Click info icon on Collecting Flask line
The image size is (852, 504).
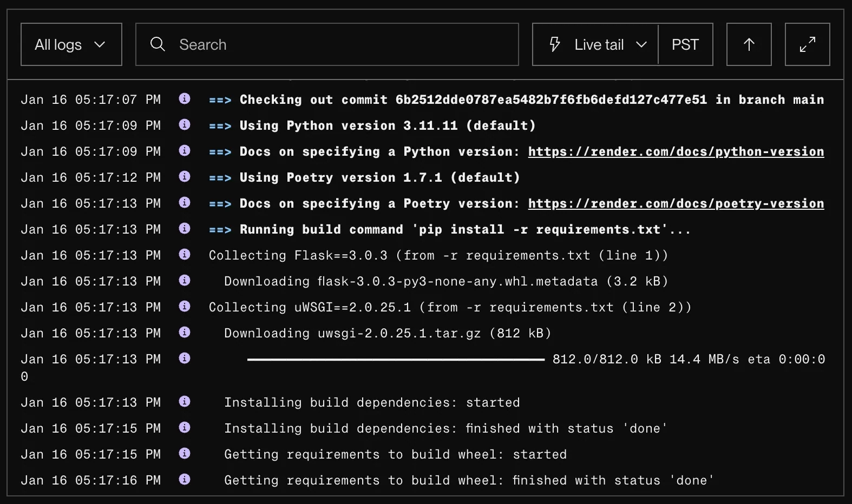185,254
